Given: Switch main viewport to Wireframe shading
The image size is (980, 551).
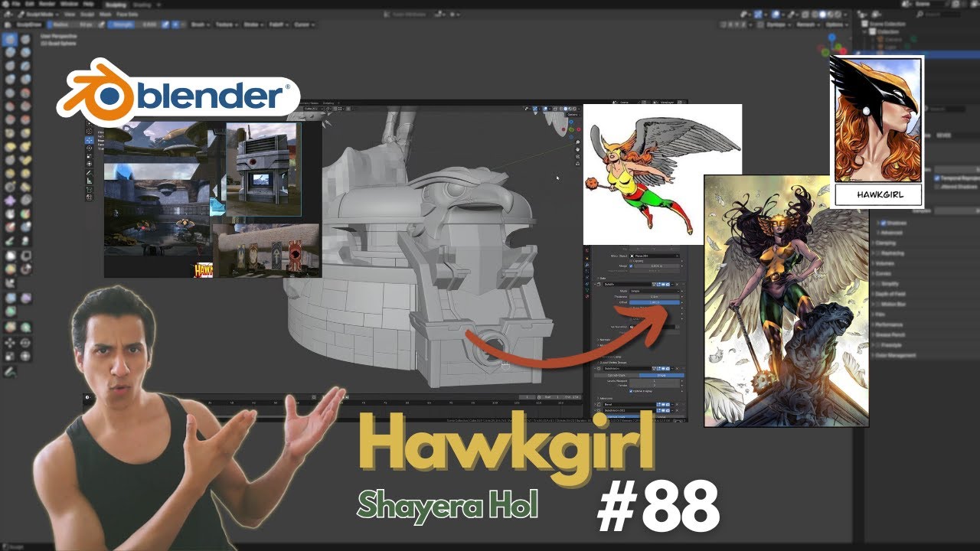Looking at the screenshot, I should point(815,15).
